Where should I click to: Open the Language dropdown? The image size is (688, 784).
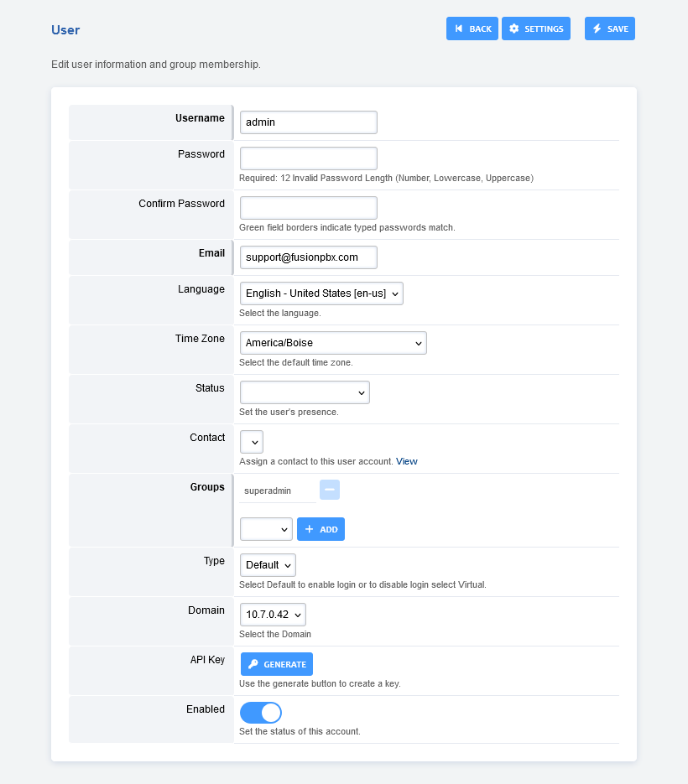pos(321,293)
